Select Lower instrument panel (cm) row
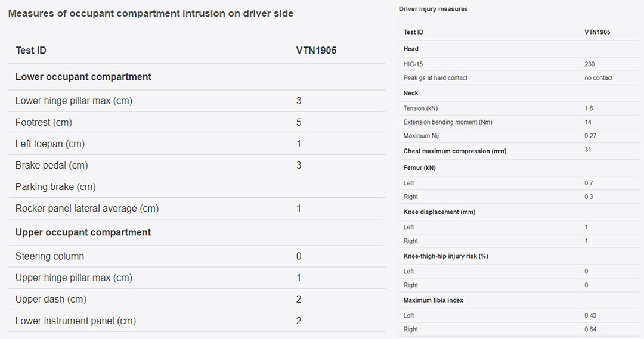Screen dimensions: 644x339 (x=76, y=321)
